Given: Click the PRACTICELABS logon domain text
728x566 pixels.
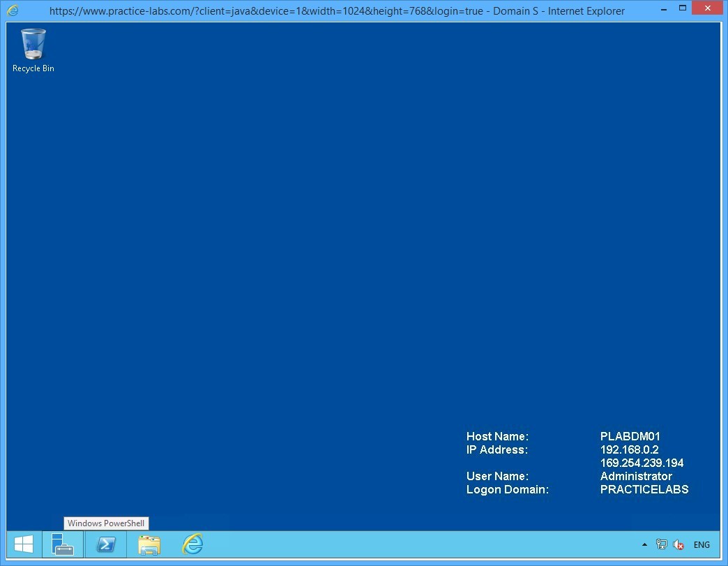Looking at the screenshot, I should (x=644, y=489).
